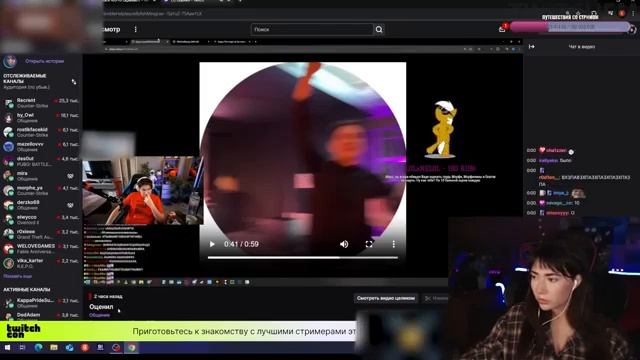Screen dimensions: 640x360
Task: Click the clip title Оценил
Action: pos(101,307)
